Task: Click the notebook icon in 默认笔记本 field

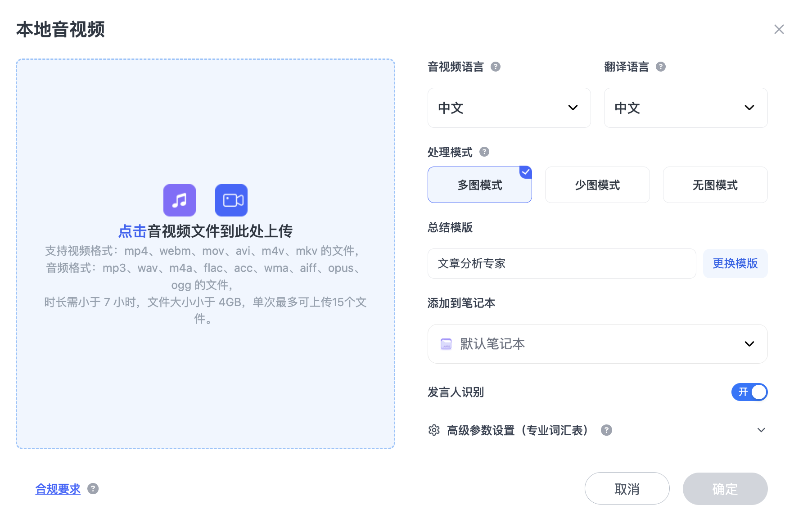Action: 446,344
